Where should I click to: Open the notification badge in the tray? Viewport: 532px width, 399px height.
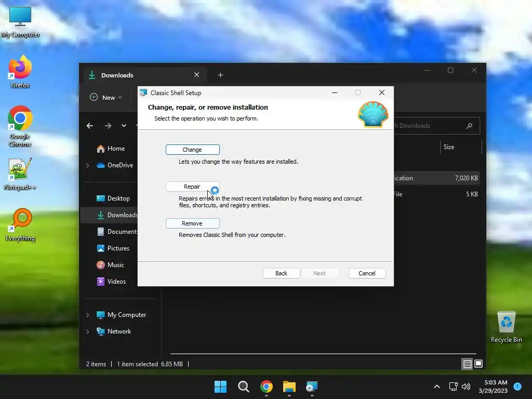(x=517, y=386)
